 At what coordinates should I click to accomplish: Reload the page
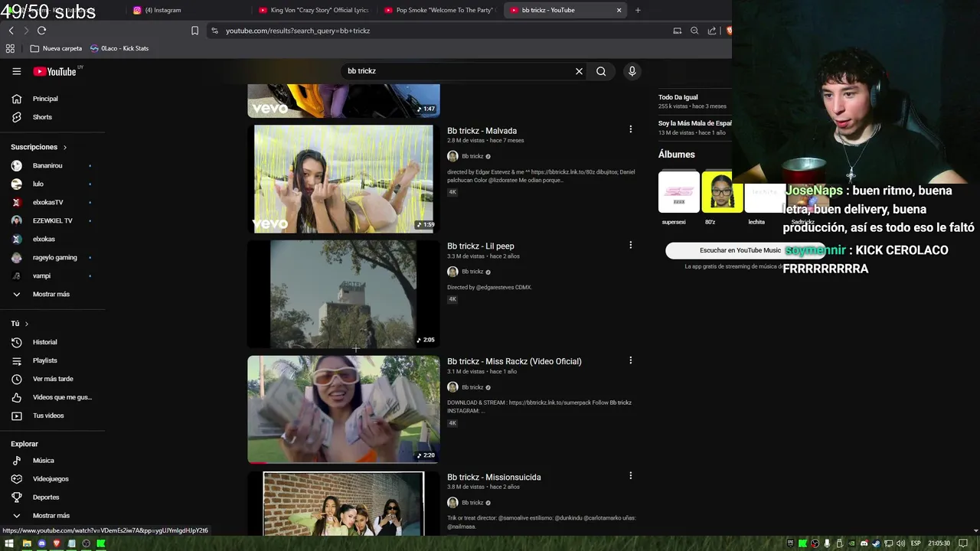[x=41, y=31]
